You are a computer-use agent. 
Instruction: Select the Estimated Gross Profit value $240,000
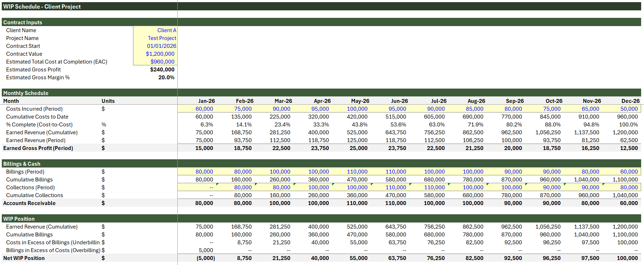pos(162,70)
